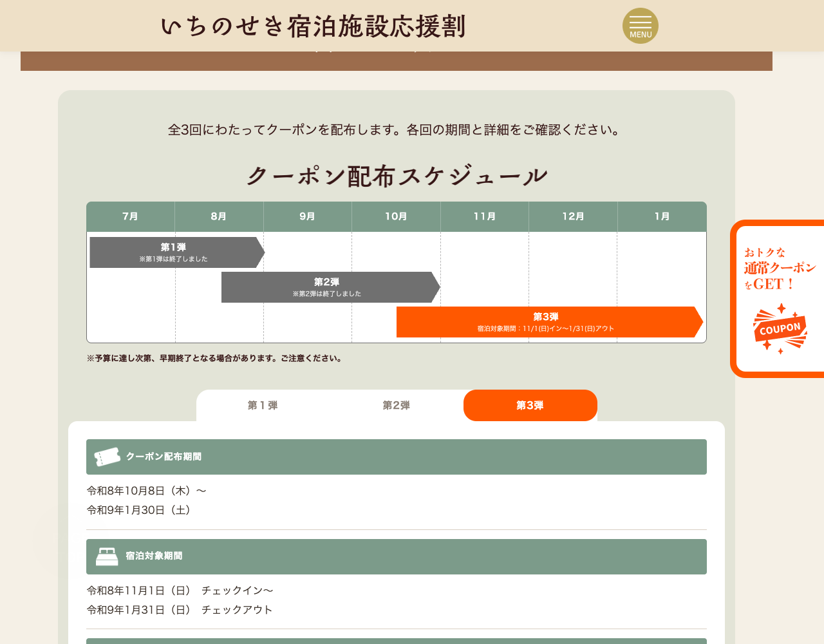Image resolution: width=824 pixels, height=644 pixels.
Task: Select the 第1弾 tab
Action: [263, 405]
